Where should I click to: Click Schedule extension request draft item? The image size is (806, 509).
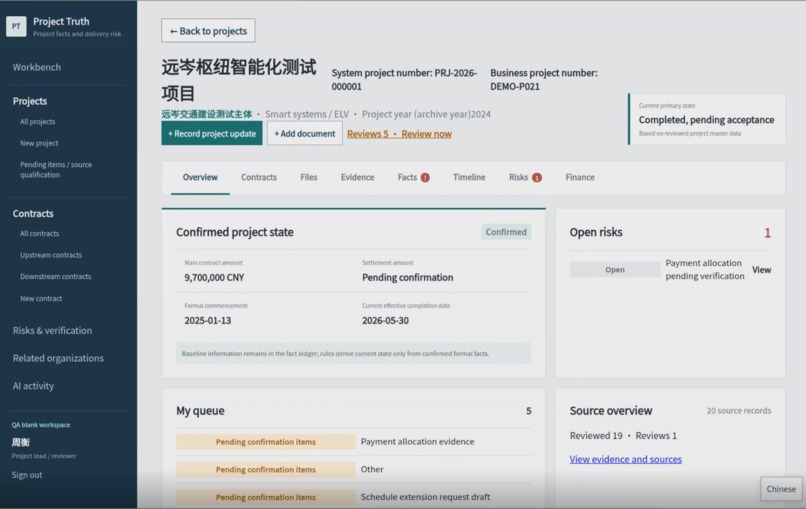(x=425, y=497)
